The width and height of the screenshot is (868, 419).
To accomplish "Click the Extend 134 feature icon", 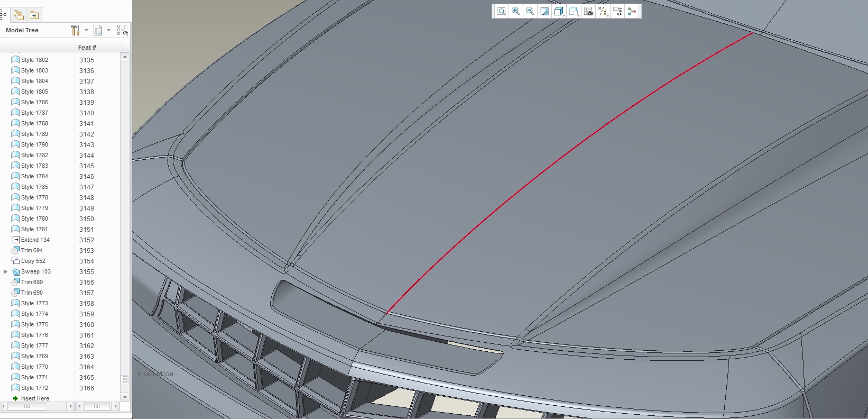I will 15,240.
